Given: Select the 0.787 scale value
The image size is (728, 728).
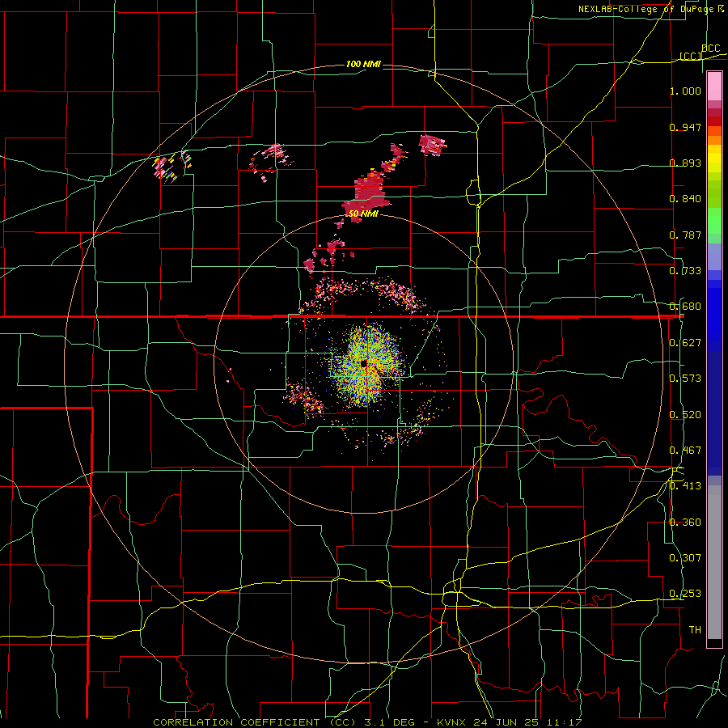Looking at the screenshot, I should pos(685,235).
